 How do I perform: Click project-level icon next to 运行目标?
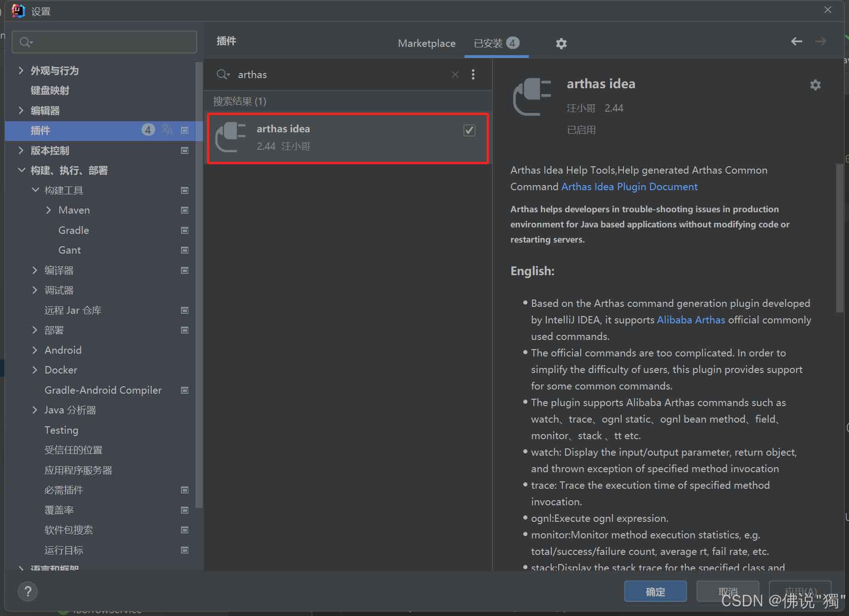[185, 550]
